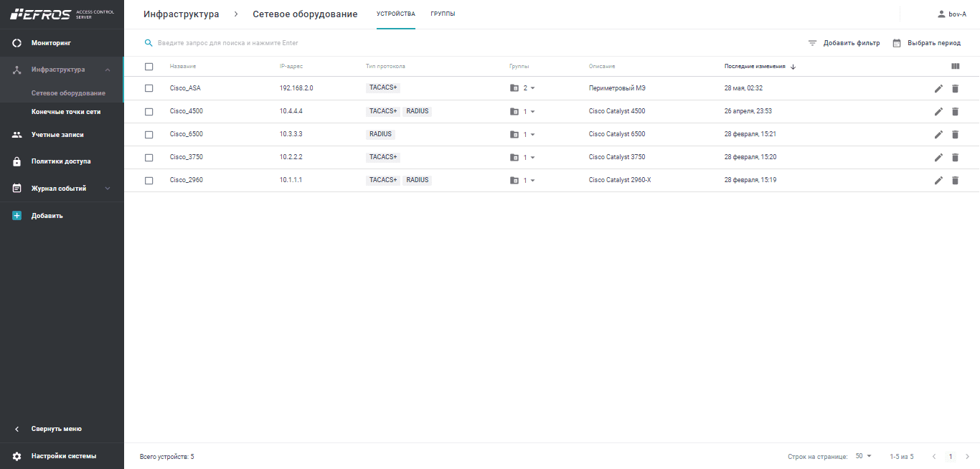Click the sort arrow next to Последние изменения
The width and height of the screenshot is (980, 469).
tap(793, 67)
